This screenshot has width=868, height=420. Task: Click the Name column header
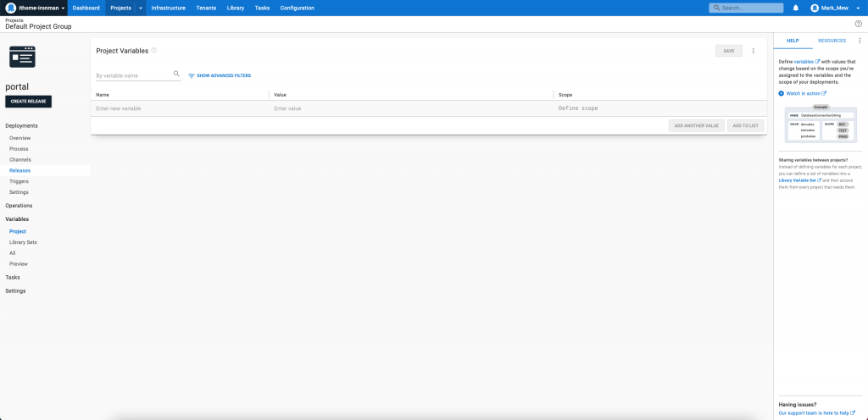tap(103, 95)
